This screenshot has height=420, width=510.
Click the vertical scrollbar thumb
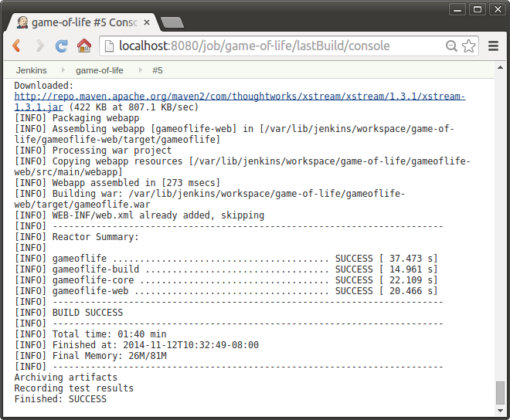pyautogui.click(x=500, y=393)
